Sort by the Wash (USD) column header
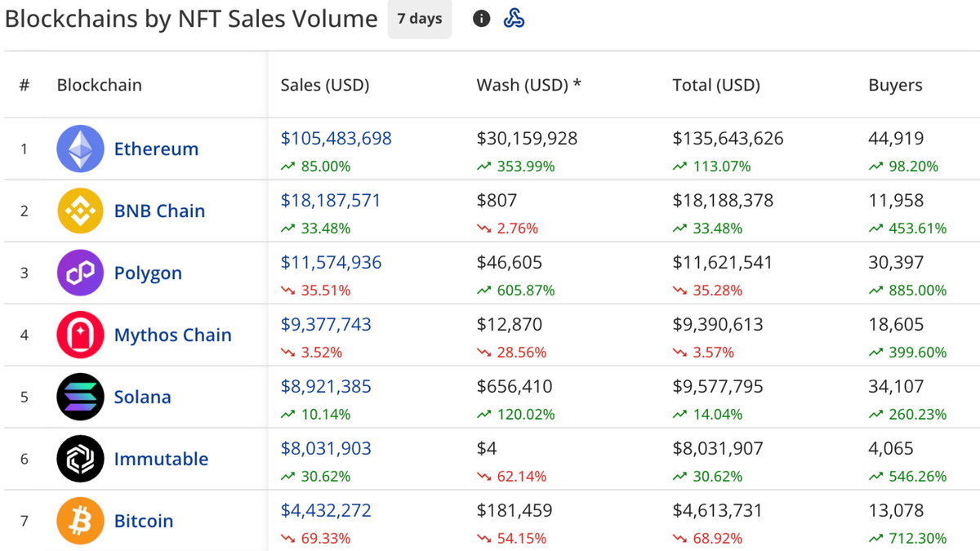Viewport: 980px width, 551px height. (x=528, y=85)
